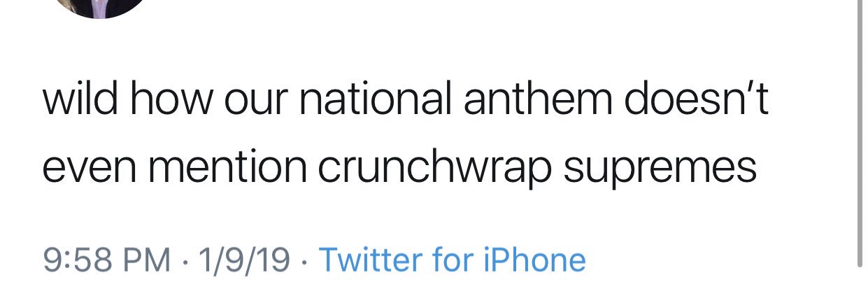Click the Twitter for iPhone source link
868x289 pixels.
(452, 260)
